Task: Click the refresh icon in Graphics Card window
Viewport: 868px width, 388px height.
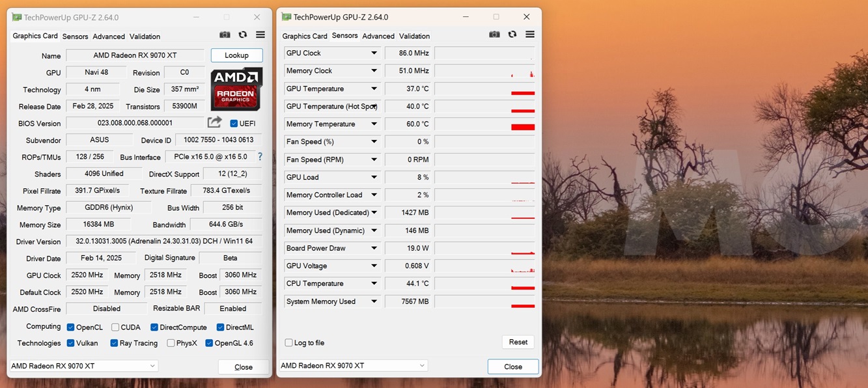Action: (x=242, y=35)
